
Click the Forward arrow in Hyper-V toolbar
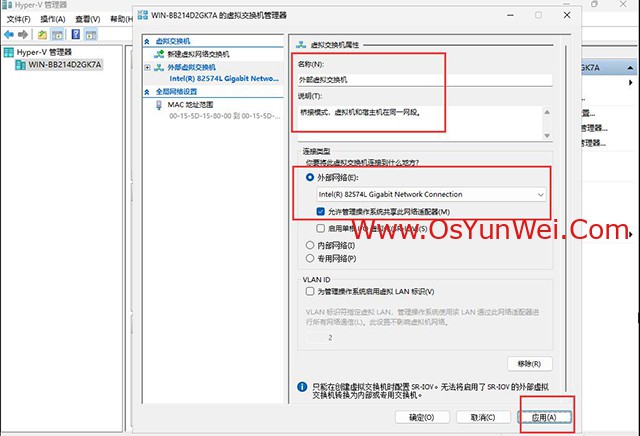click(23, 35)
